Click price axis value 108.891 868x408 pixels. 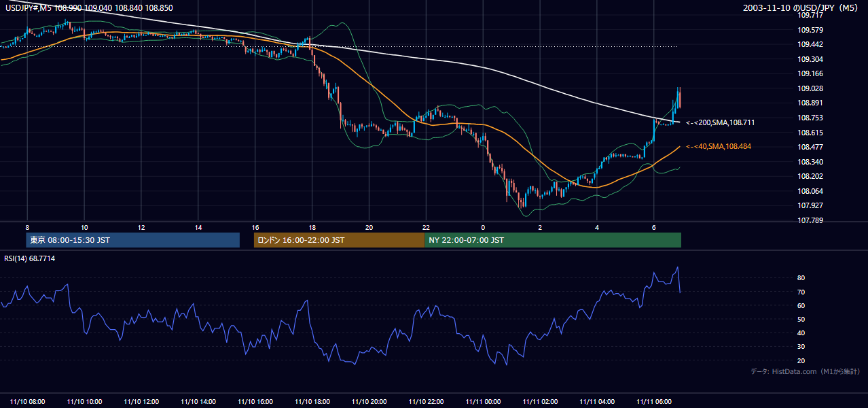(x=811, y=103)
